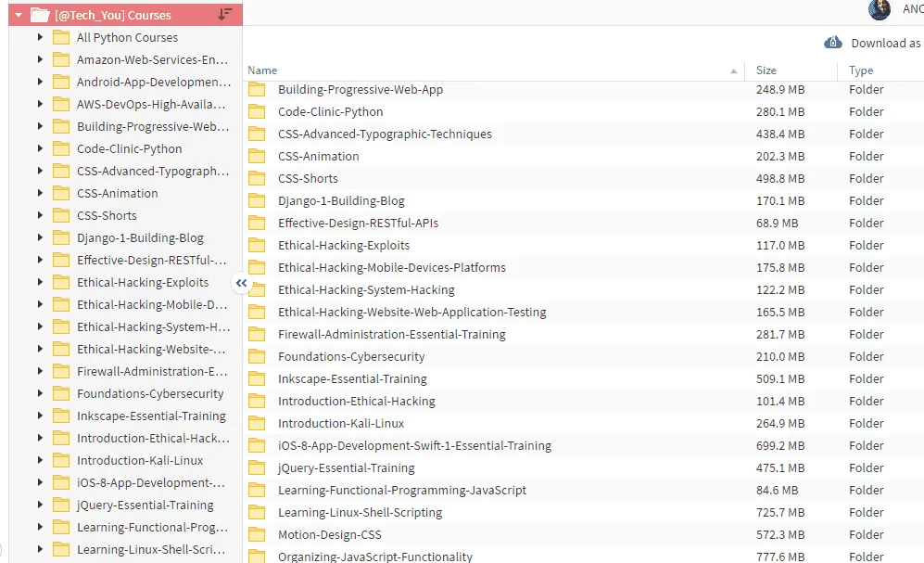Viewport: 924px width, 563px height.
Task: Collapse the [@Tech_You] Courses tree root
Action: point(19,15)
